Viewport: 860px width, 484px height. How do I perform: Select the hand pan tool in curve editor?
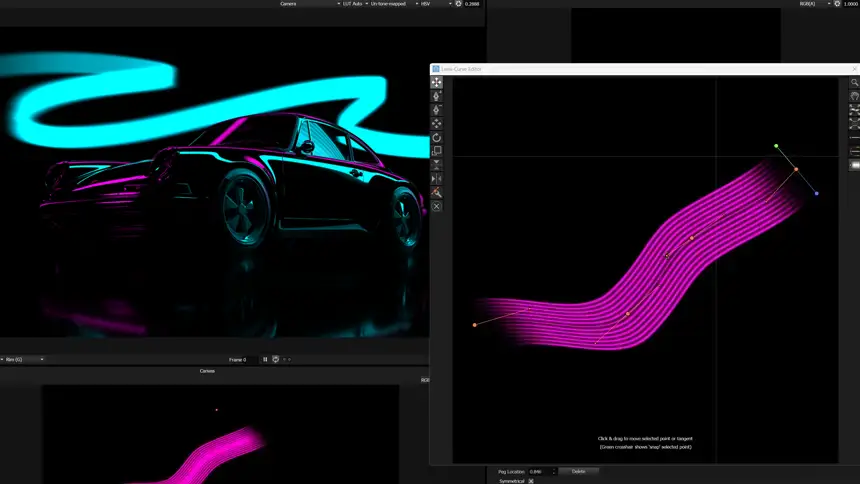[855, 96]
